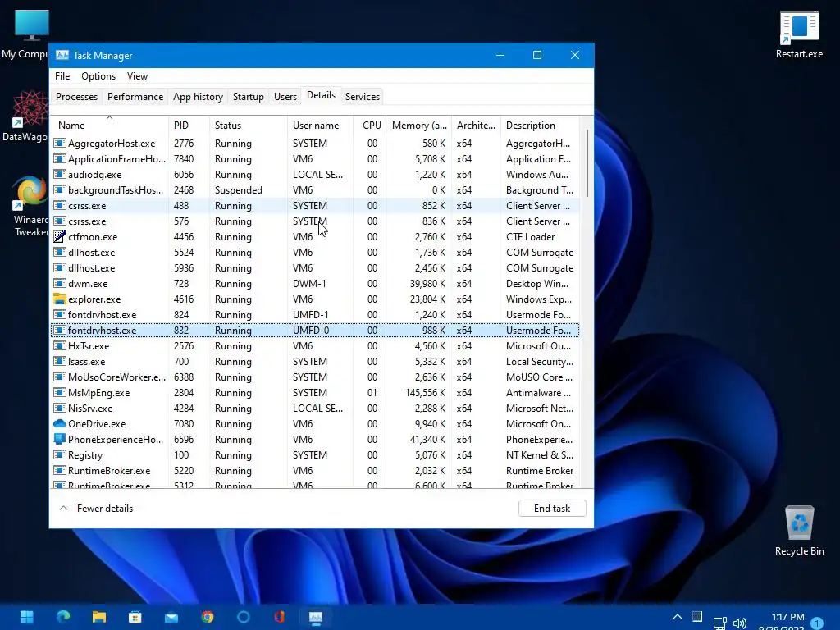Switch to the Performance tab
840x630 pixels.
(x=135, y=97)
